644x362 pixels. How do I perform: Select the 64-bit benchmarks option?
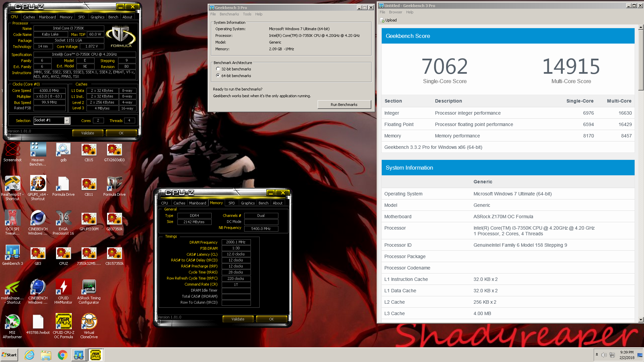click(218, 76)
